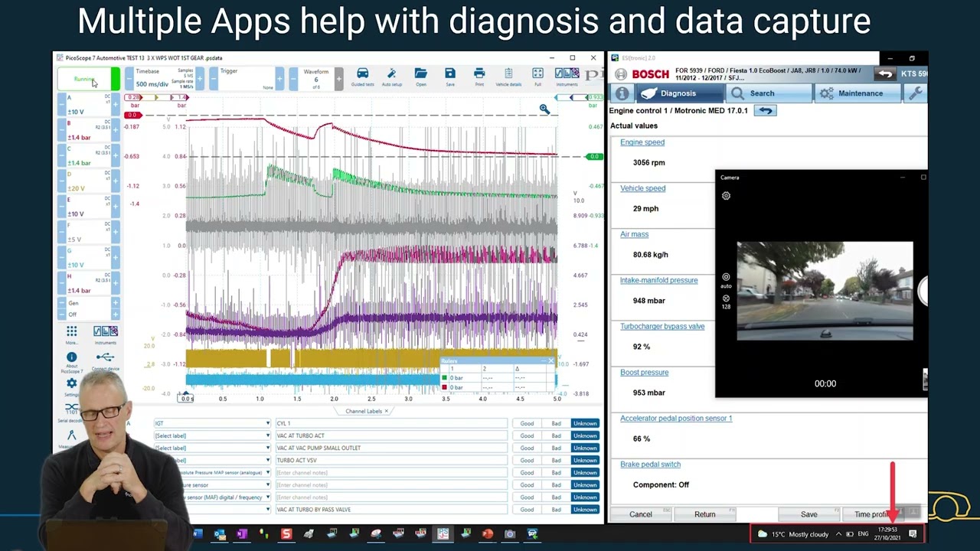Image resolution: width=980 pixels, height=551 pixels.
Task: Mark VAC AT TURBO BY PASS VALVE Good
Action: [527, 509]
